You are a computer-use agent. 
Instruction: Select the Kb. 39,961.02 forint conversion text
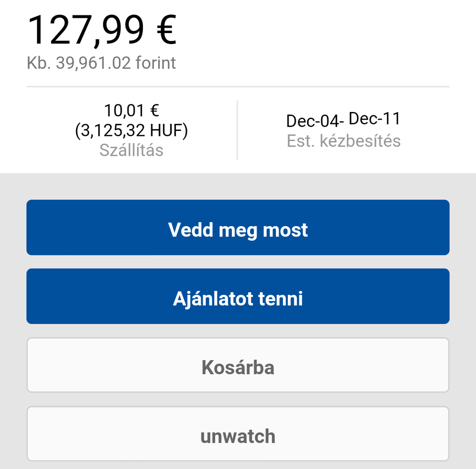coord(101,63)
